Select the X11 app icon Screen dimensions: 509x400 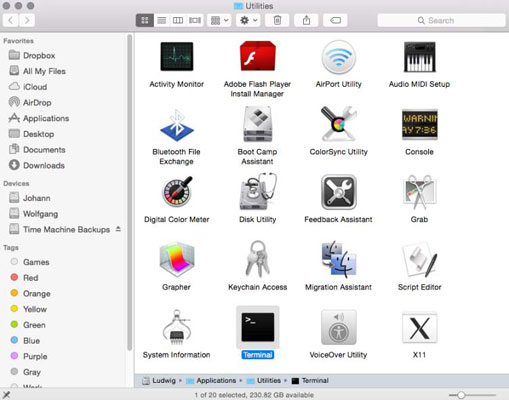pos(419,327)
